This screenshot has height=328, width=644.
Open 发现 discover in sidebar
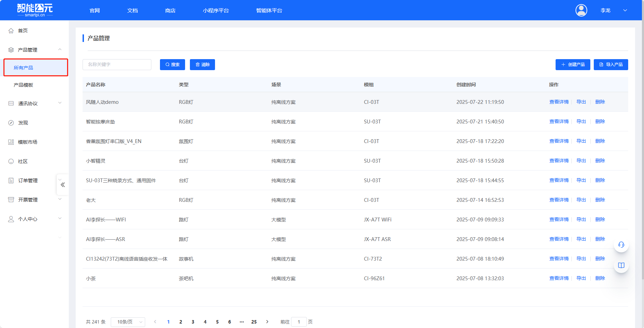pyautogui.click(x=23, y=123)
